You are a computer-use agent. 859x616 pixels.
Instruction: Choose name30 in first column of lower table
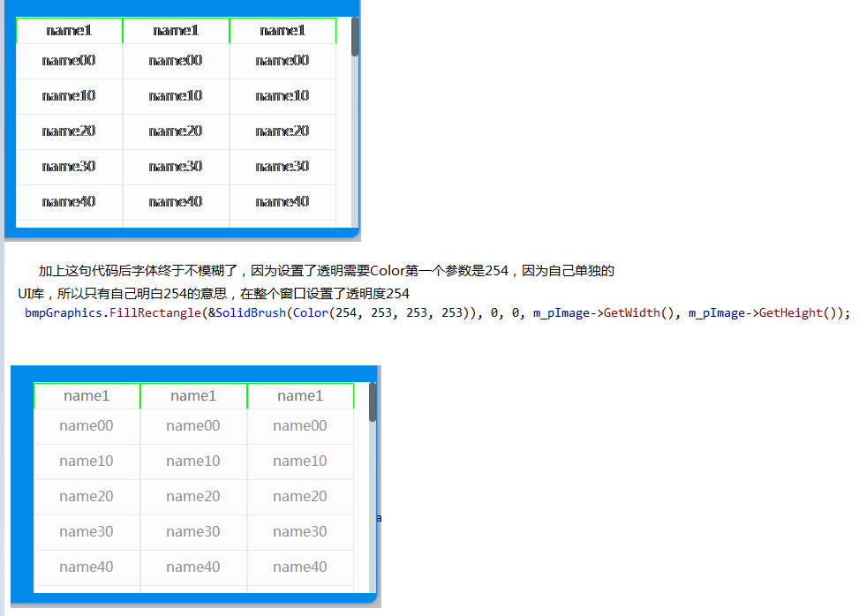87,531
